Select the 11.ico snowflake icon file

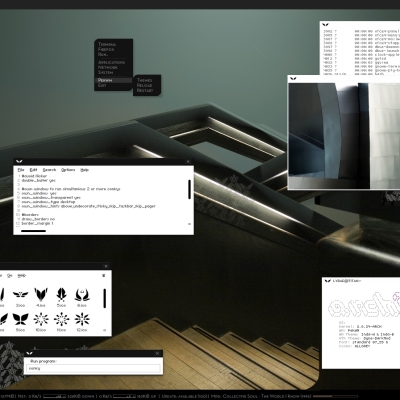(x=61, y=322)
